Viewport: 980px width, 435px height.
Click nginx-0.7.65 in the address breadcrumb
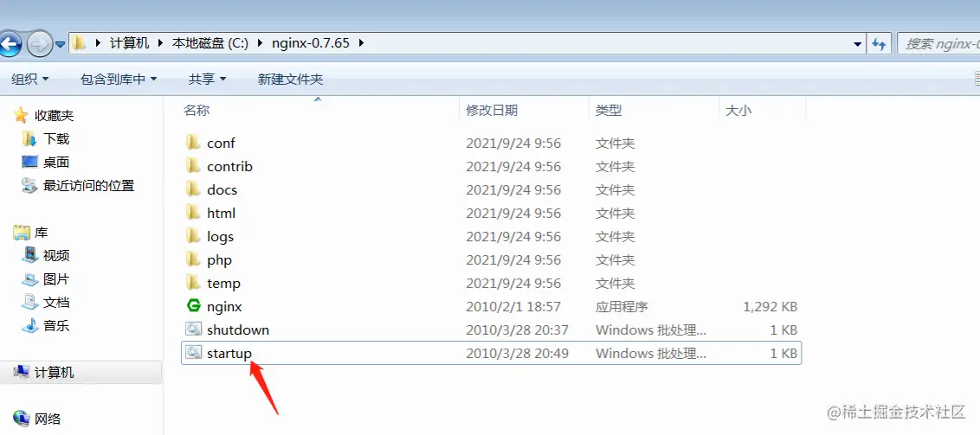click(x=311, y=44)
